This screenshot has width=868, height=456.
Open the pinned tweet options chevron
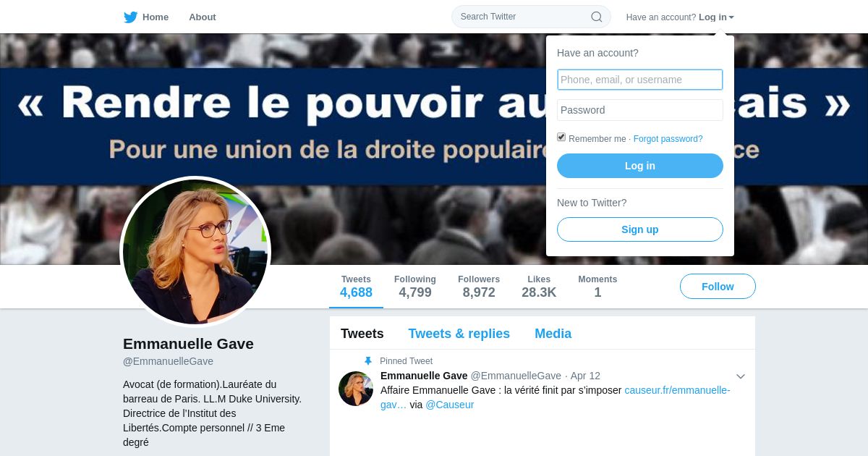coord(741,376)
